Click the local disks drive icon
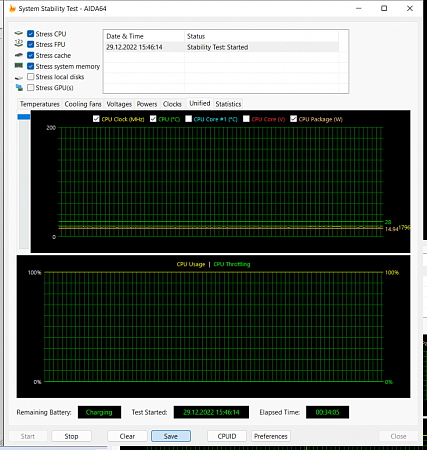427x450 pixels. point(19,77)
